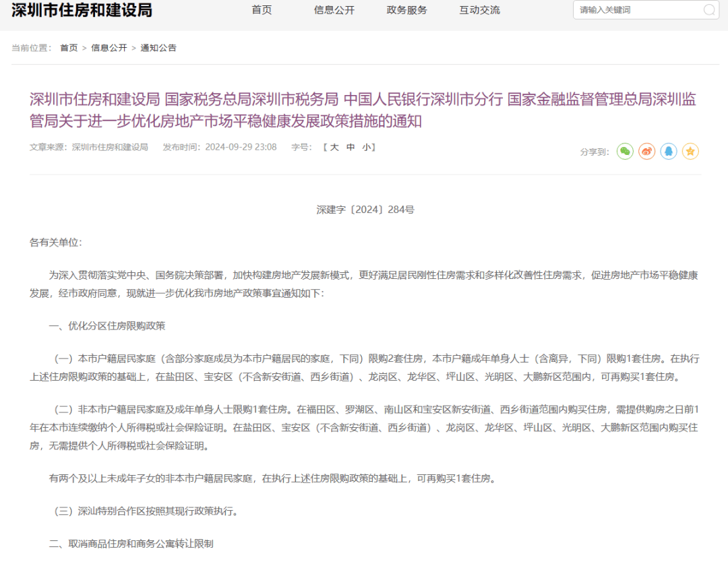Screen dimensions: 728x570
Task: Click the 各有关单位 salutation
Action: tap(56, 243)
